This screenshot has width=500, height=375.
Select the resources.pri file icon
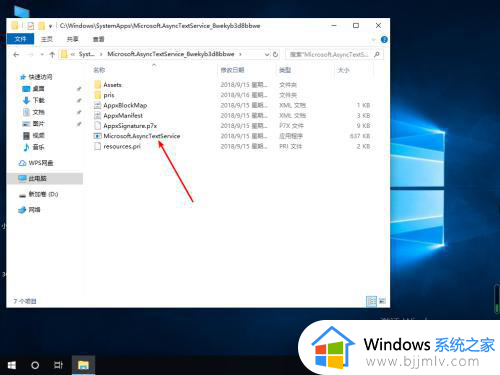(97, 146)
